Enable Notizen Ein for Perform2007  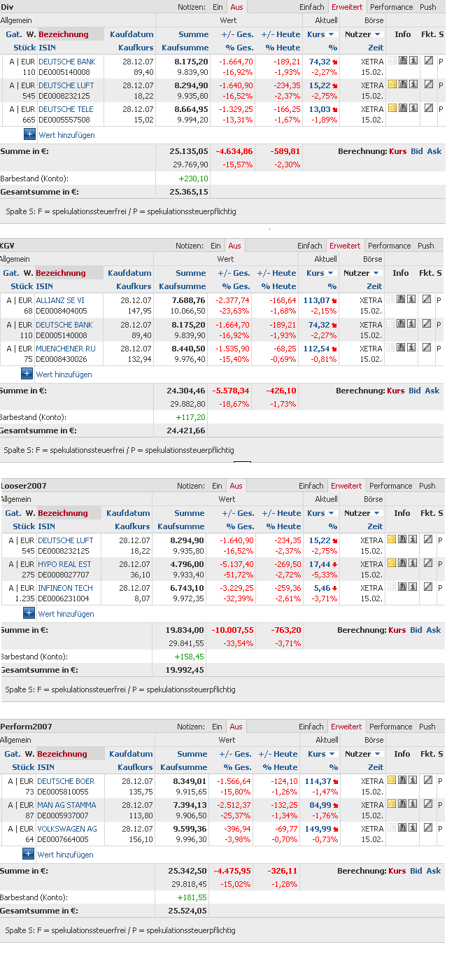coord(218,727)
